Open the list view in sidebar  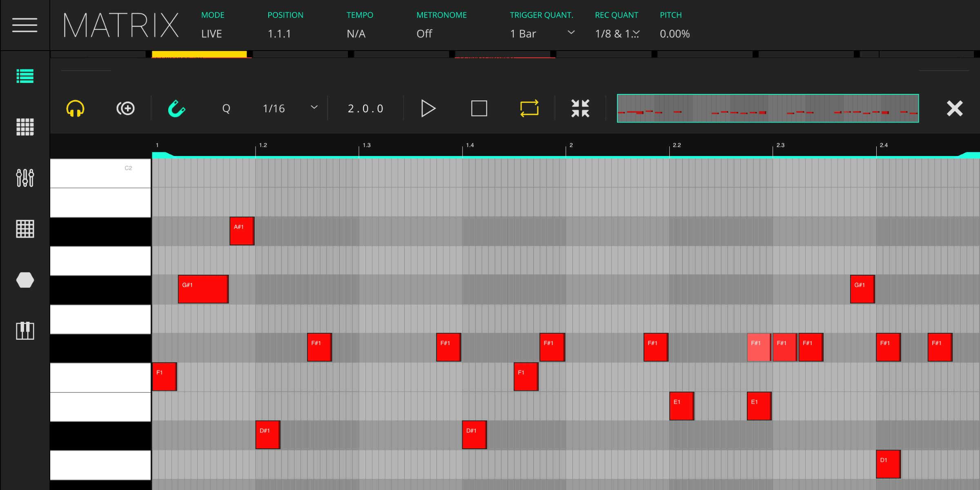(x=25, y=76)
